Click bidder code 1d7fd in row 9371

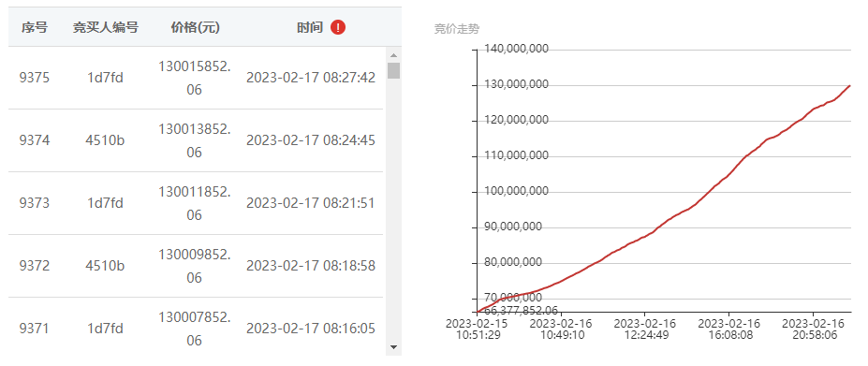(x=105, y=329)
